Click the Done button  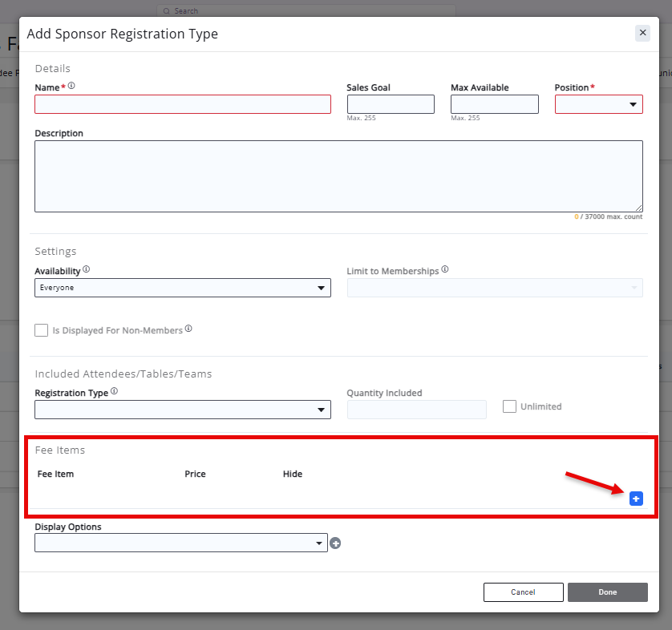point(608,592)
